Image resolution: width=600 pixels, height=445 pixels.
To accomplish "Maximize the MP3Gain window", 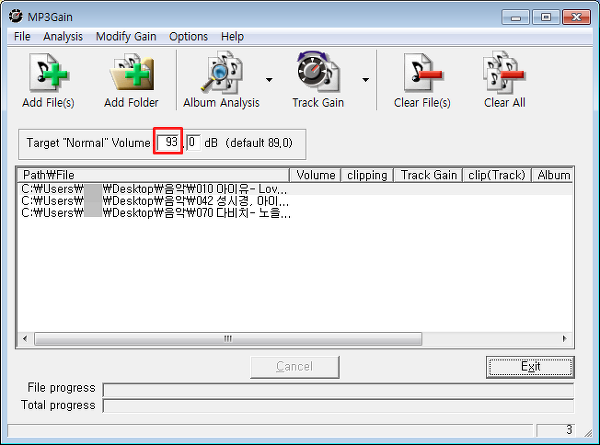I will pyautogui.click(x=546, y=17).
